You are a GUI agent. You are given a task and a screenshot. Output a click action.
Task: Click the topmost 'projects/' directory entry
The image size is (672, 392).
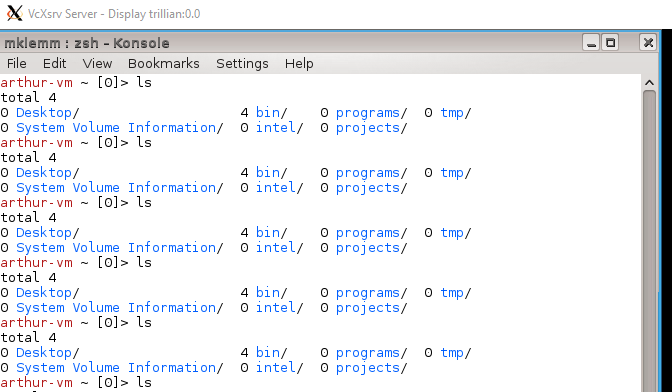coord(371,128)
